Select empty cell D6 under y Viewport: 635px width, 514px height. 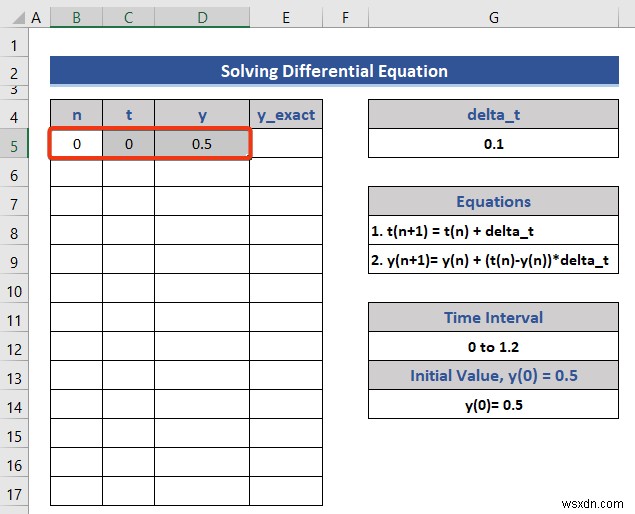(x=202, y=172)
